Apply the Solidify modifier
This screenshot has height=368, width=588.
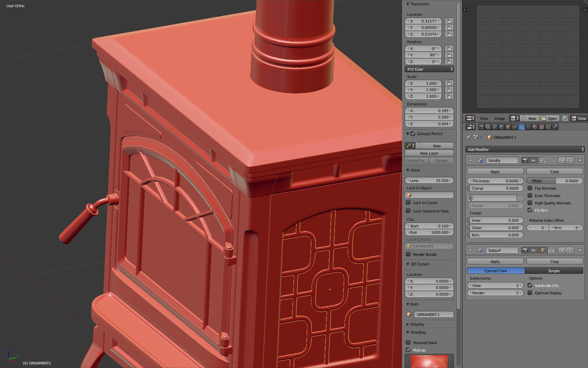495,171
